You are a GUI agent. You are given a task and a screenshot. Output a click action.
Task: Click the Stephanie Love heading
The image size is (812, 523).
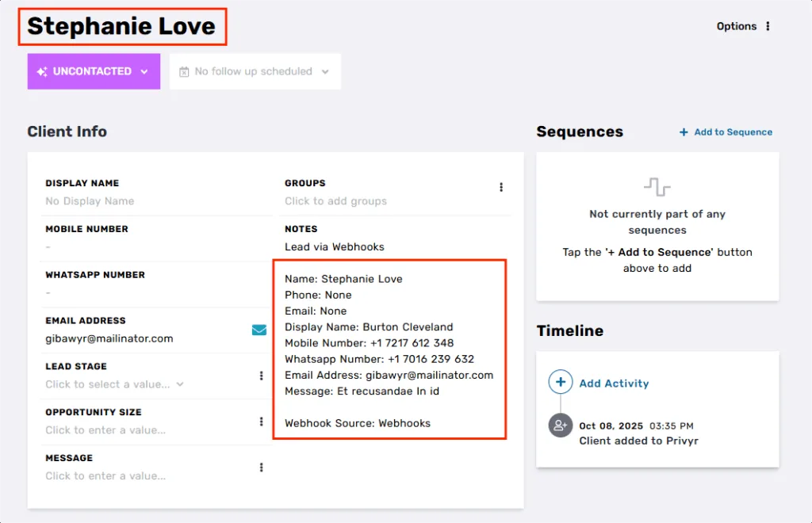[x=121, y=26]
